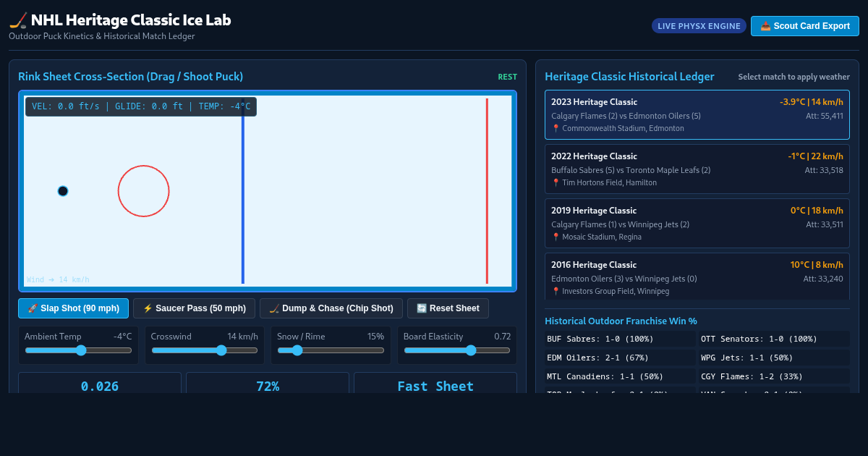The height and width of the screenshot is (456, 868).
Task: Click the location pin beside Investors Group Field
Action: coord(556,291)
